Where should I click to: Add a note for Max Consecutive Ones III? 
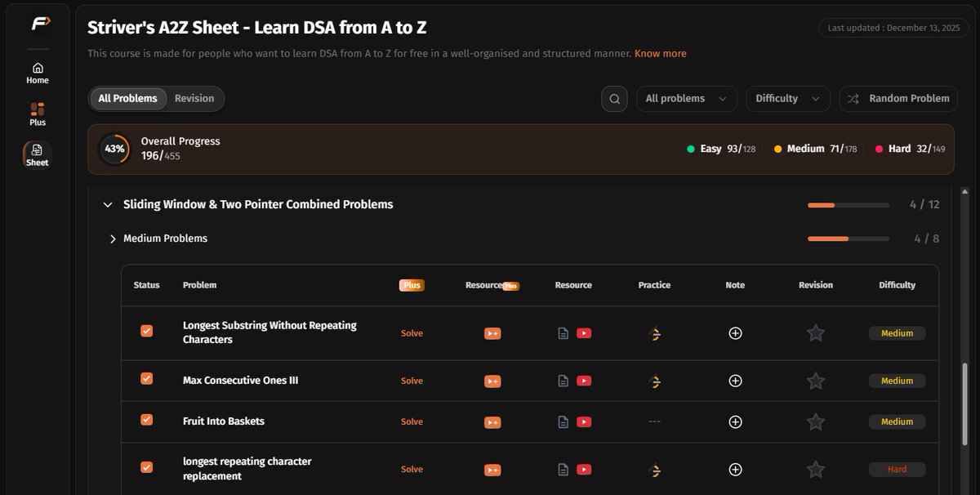tap(735, 381)
